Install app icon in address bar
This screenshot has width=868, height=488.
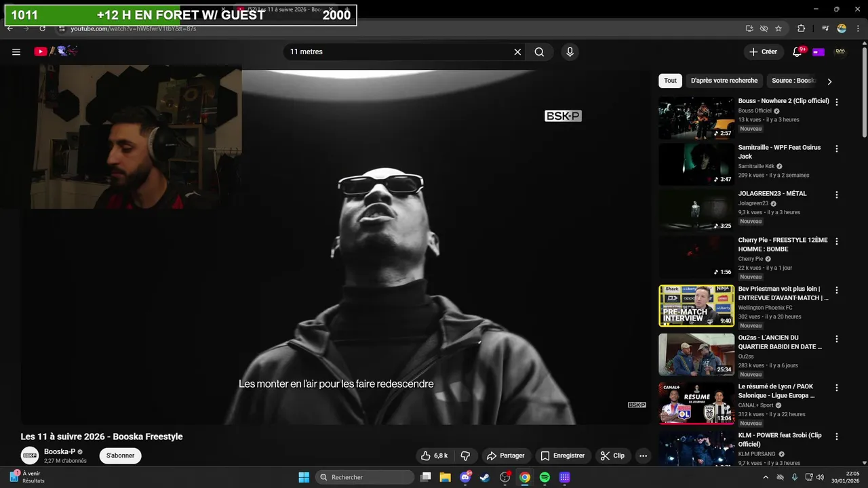749,28
